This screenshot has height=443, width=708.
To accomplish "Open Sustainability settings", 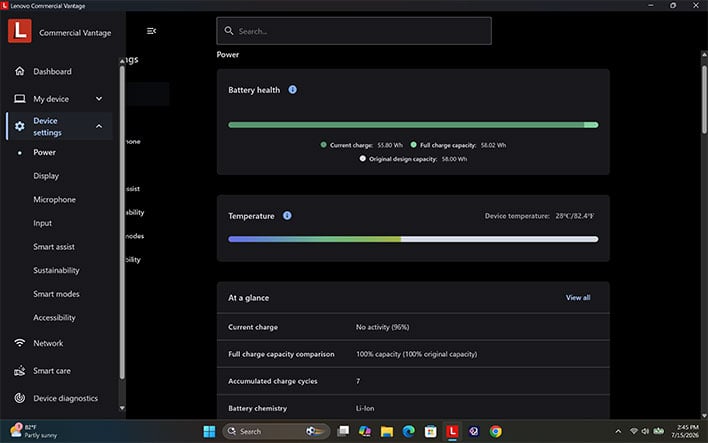I will click(x=56, y=270).
